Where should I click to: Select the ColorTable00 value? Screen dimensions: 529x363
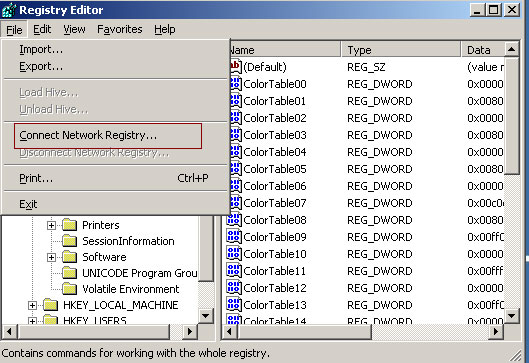pyautogui.click(x=275, y=84)
